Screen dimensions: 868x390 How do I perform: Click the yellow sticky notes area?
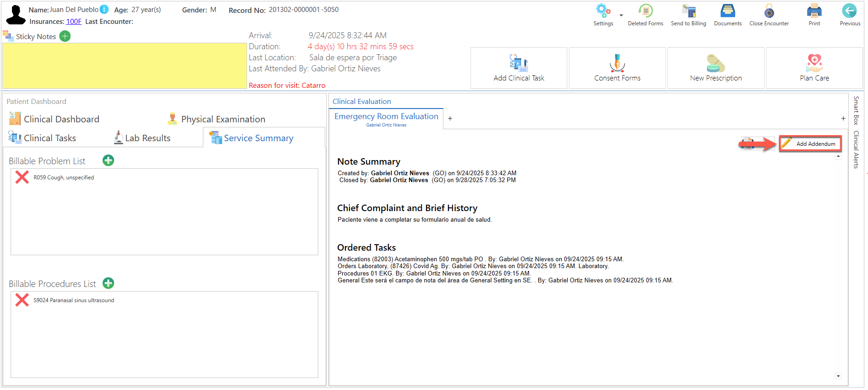point(124,66)
